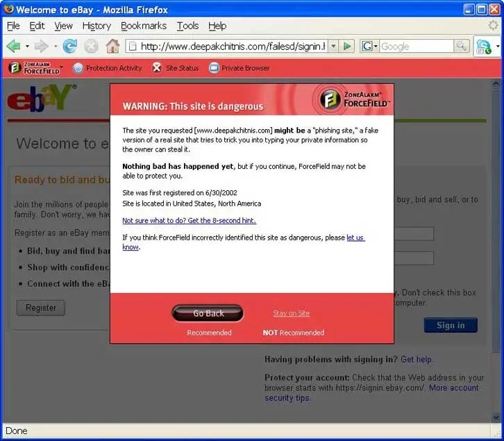
Task: Reload the page with the refresh icon
Action: point(69,47)
